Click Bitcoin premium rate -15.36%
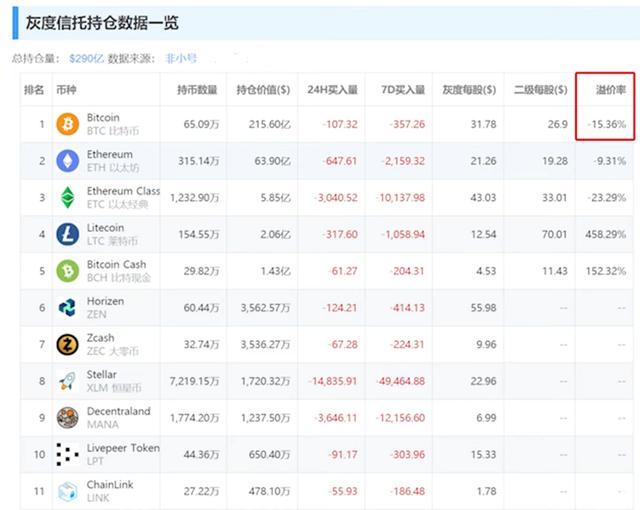 [607, 124]
